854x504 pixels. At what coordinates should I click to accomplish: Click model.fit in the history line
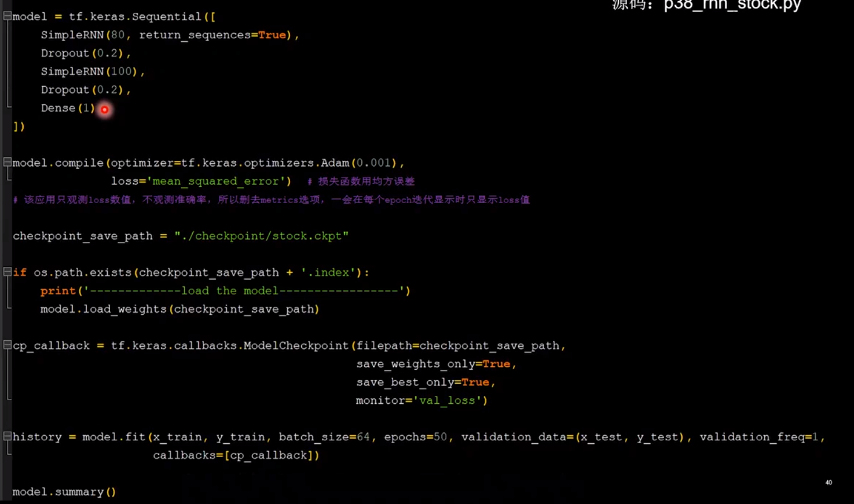(114, 437)
